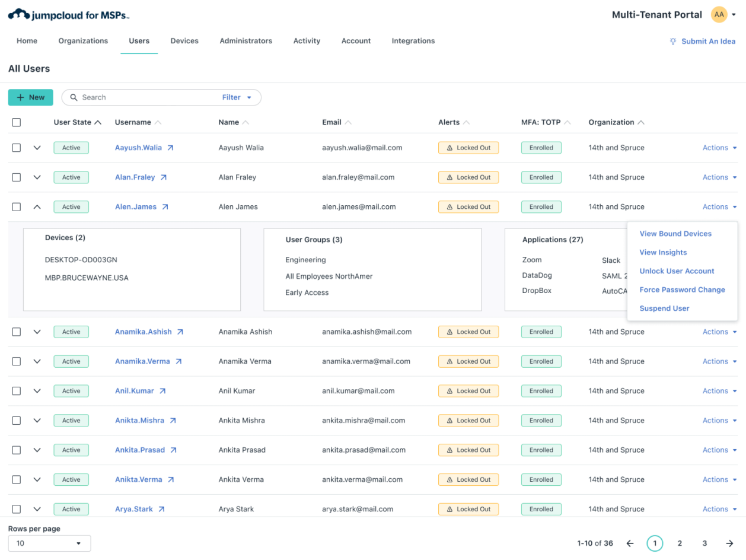Go to page 3 using pagination
Screen dimensions: 746x560
pyautogui.click(x=704, y=543)
